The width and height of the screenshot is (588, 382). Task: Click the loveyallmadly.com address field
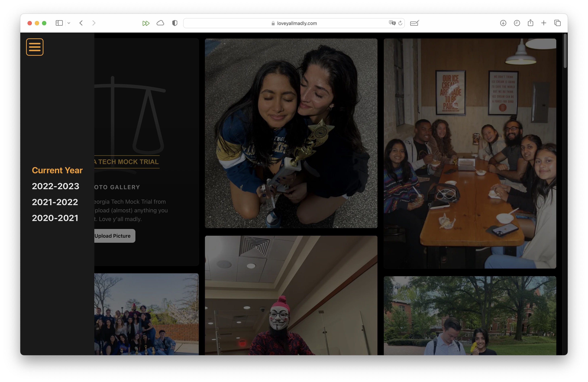294,23
